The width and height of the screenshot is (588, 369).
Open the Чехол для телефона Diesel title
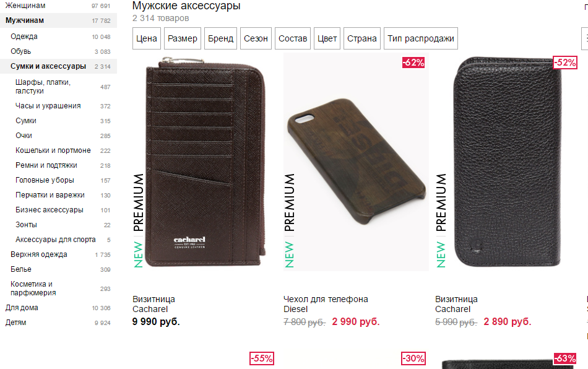326,304
